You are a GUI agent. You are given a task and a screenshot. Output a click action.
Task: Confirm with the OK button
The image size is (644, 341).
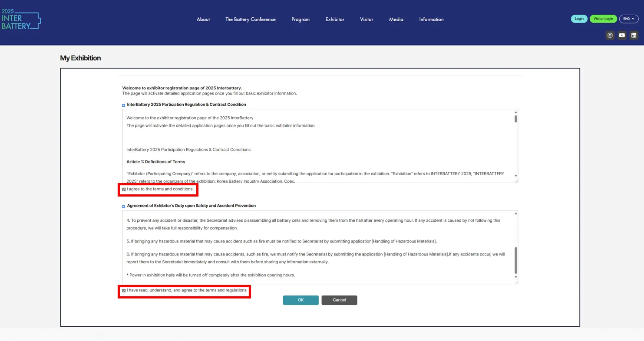(301, 300)
